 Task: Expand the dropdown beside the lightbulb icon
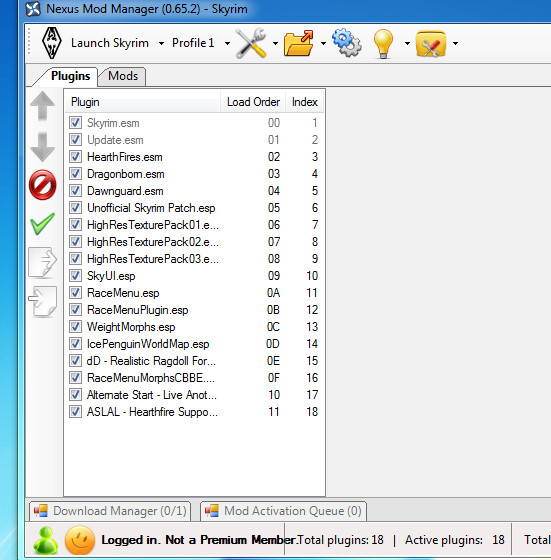click(407, 44)
